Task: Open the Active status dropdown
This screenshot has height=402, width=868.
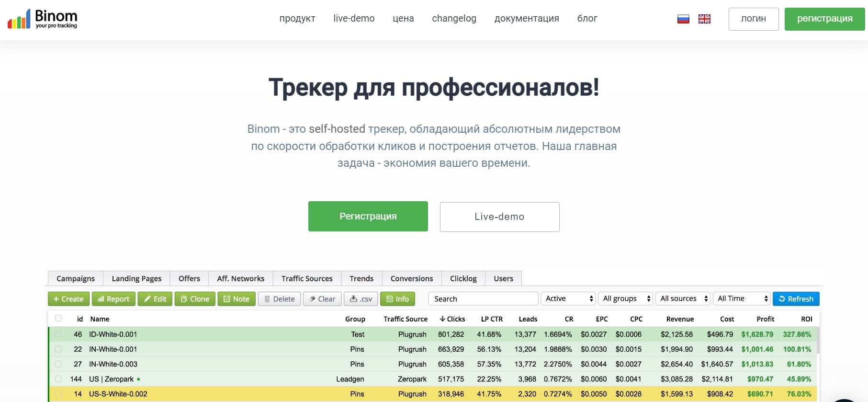Action: pos(568,299)
